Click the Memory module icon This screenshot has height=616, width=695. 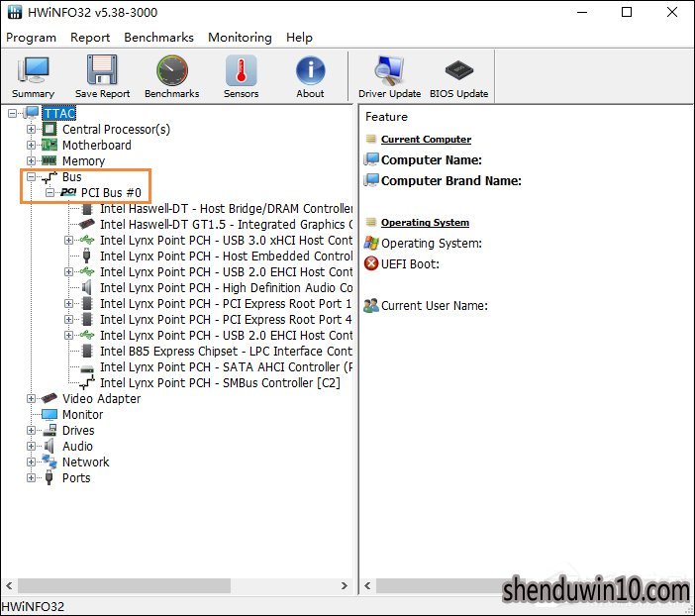coord(50,160)
